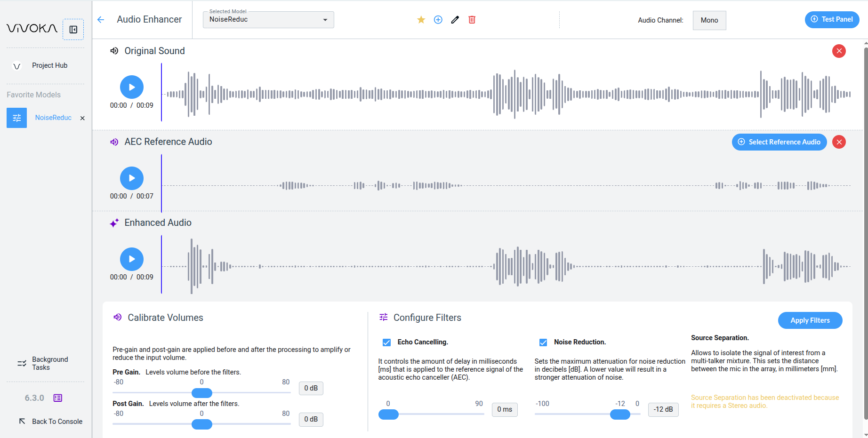Viewport: 868px width, 438px height.
Task: Open NoiseReduc favorite model icon
Action: coord(17,118)
